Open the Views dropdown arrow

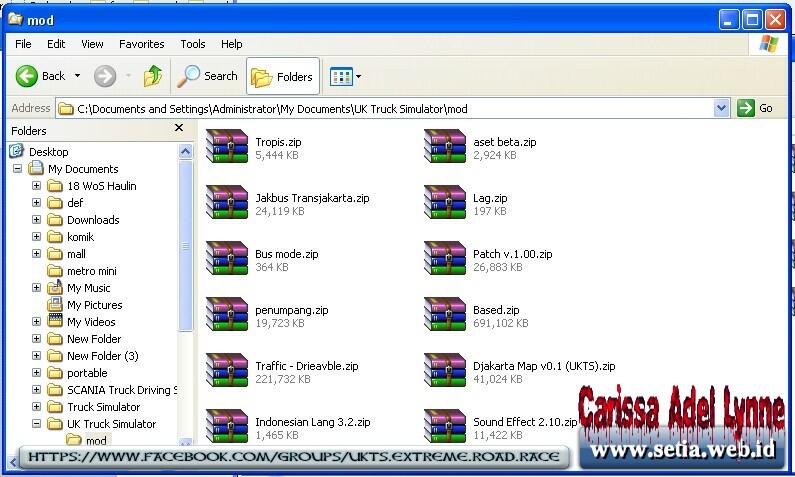(358, 77)
